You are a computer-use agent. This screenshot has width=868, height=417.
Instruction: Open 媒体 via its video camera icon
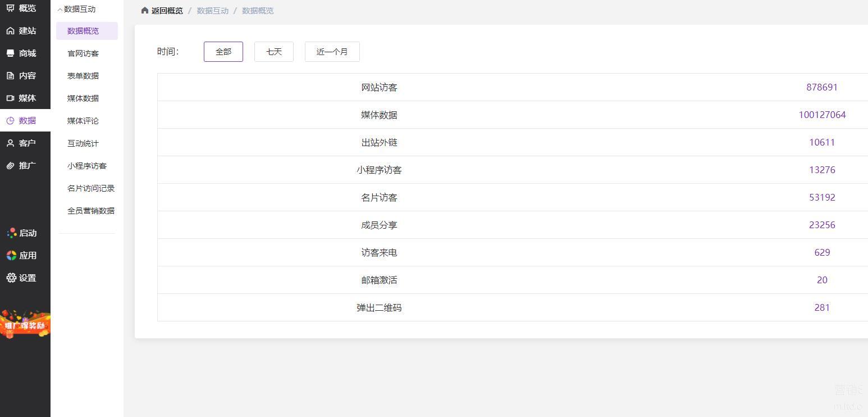coord(10,98)
